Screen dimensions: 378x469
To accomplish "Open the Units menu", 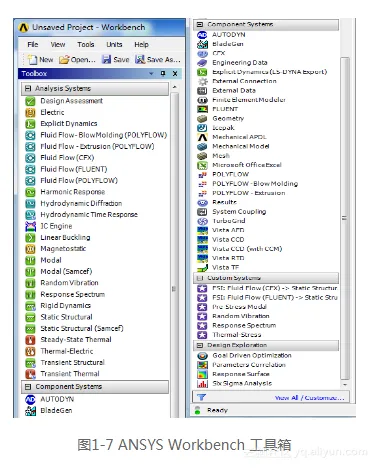I will (x=114, y=44).
